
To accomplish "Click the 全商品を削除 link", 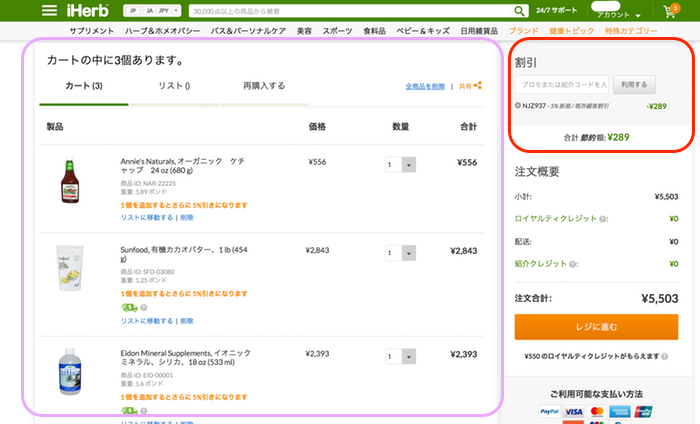I will pyautogui.click(x=425, y=86).
